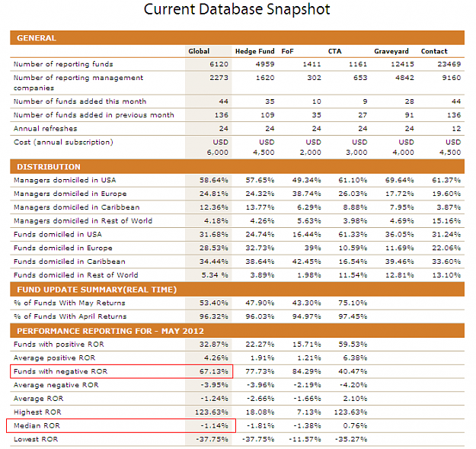Viewport: 476px width, 449px height.
Task: Select the Cost (annual subscription) label
Action: coord(63,143)
